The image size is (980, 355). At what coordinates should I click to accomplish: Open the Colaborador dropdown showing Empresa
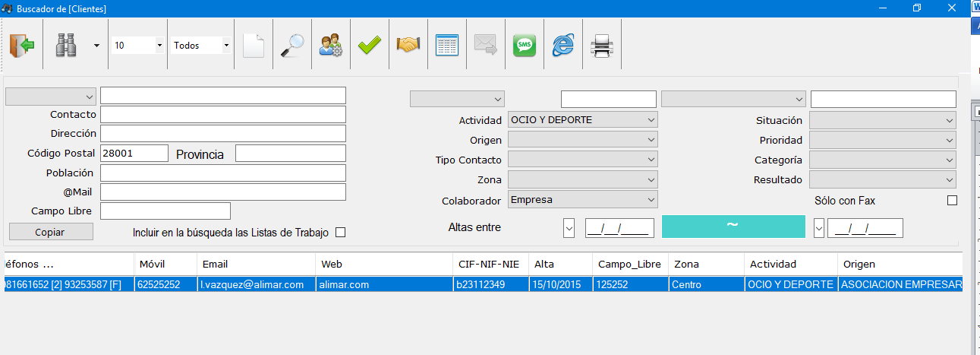[x=583, y=200]
